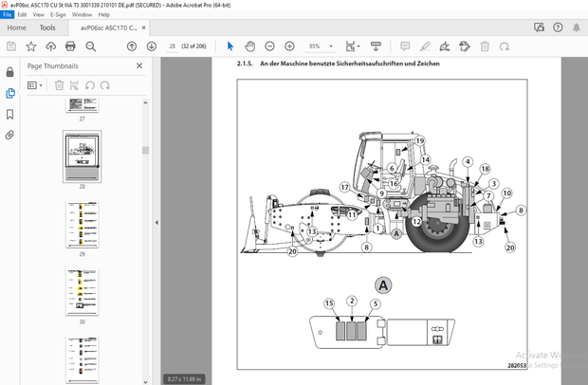The height and width of the screenshot is (385, 588).
Task: Switch to the Home tab
Action: [x=16, y=27]
